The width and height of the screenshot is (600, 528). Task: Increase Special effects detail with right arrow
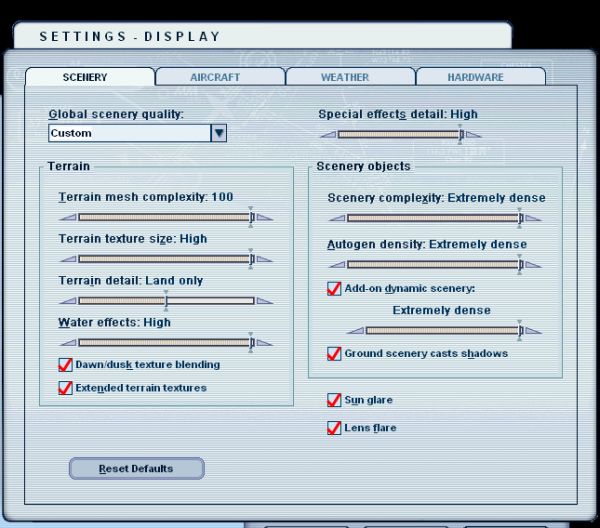(473, 135)
